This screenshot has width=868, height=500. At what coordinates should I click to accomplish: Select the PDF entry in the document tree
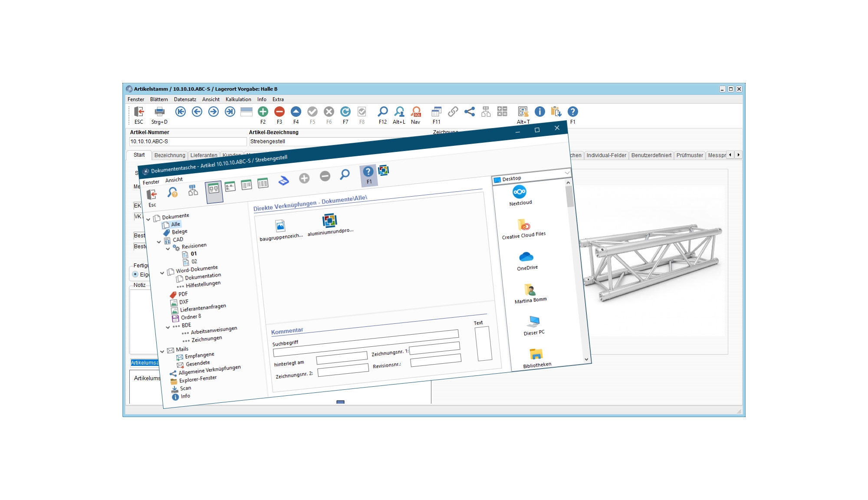pos(183,294)
